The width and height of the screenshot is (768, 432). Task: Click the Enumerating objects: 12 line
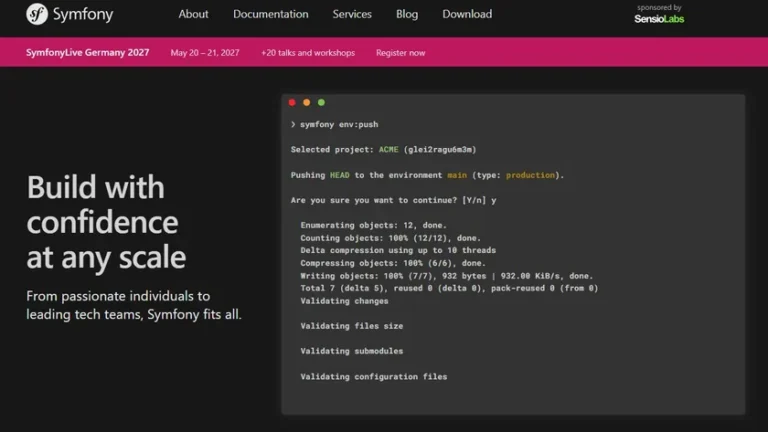tap(373, 225)
